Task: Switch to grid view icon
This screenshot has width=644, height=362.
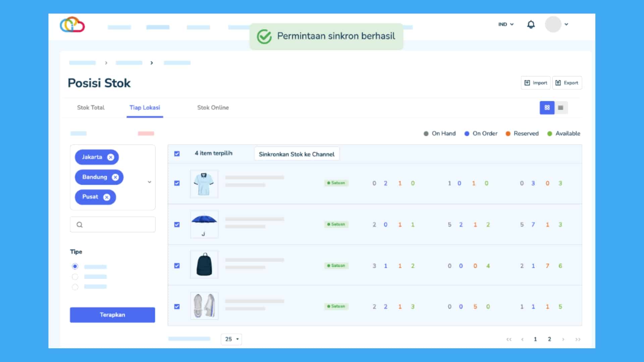Action: pos(547,108)
